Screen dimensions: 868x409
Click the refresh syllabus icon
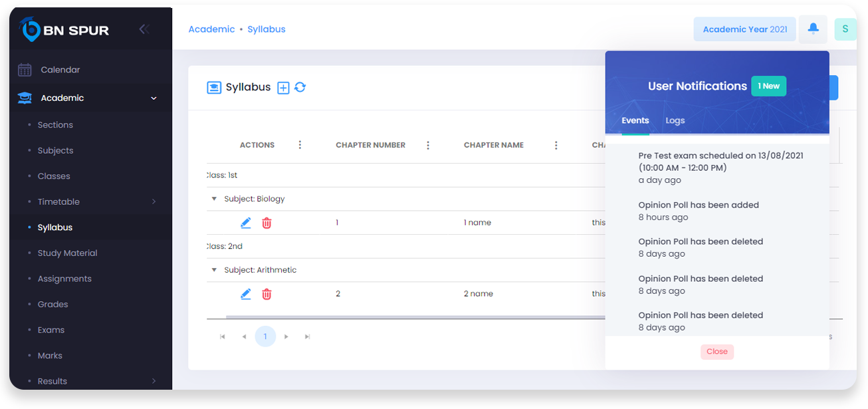pyautogui.click(x=300, y=87)
